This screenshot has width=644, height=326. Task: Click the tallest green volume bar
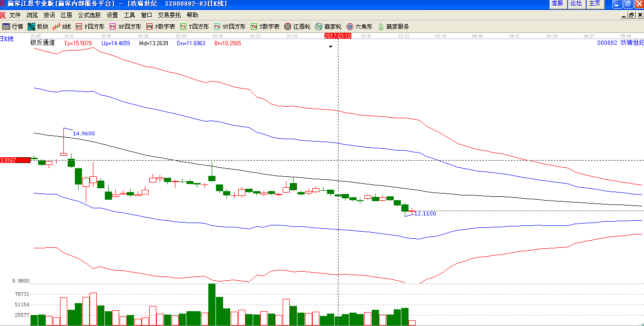tap(212, 305)
